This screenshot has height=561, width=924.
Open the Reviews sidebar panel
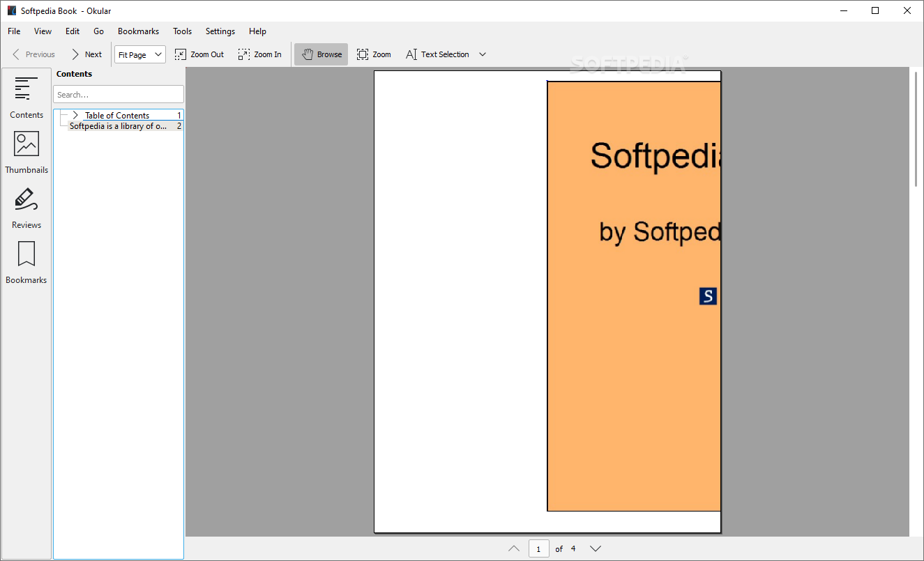click(26, 207)
